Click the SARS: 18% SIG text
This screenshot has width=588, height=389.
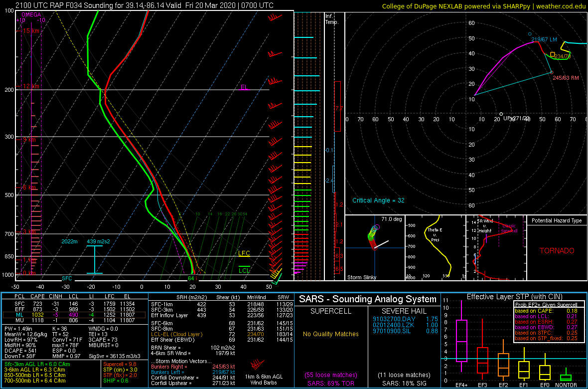point(405,383)
